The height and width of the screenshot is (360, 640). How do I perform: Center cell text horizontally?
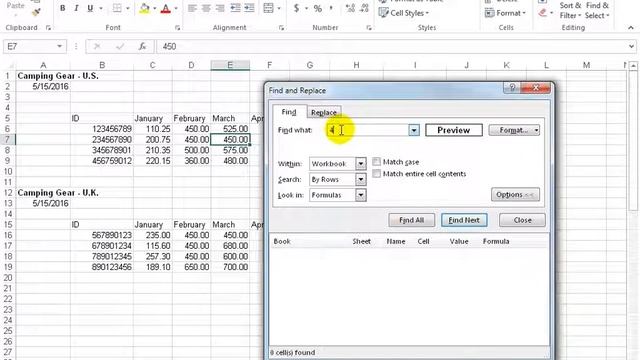tap(206, 8)
